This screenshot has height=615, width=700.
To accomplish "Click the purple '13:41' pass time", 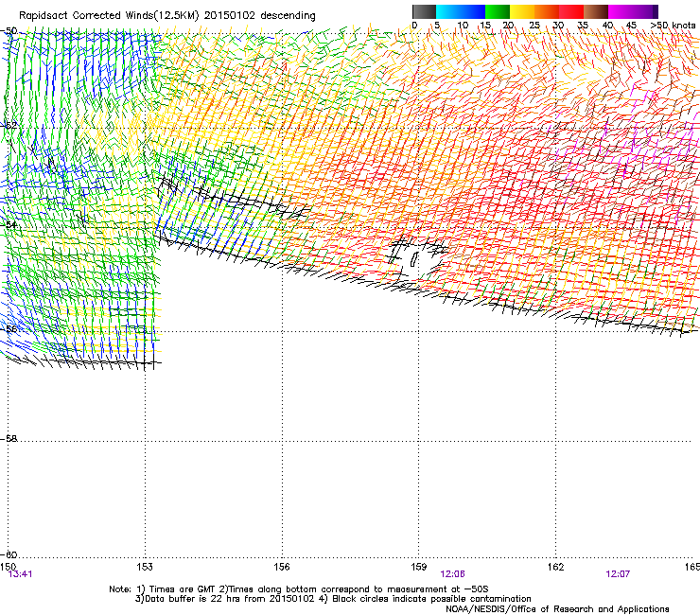I will point(20,574).
